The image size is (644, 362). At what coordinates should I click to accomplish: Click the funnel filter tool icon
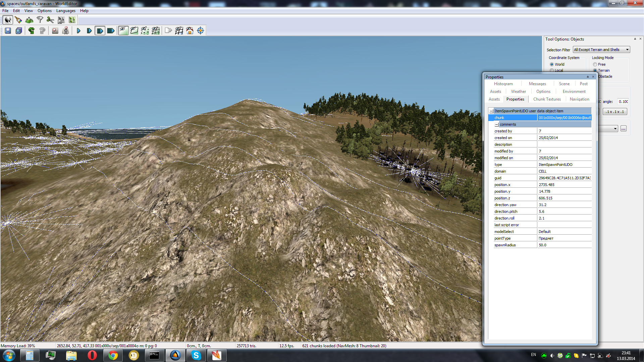pos(40,20)
